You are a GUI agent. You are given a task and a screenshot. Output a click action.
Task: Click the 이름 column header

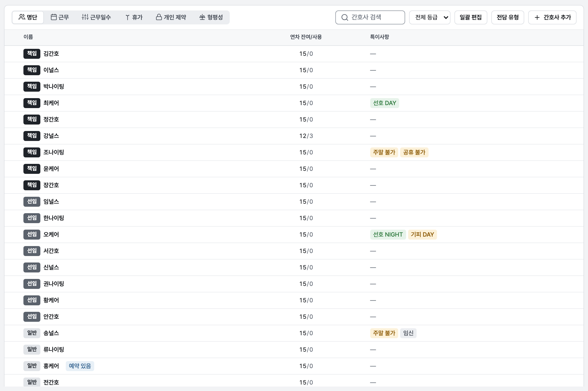(x=28, y=37)
